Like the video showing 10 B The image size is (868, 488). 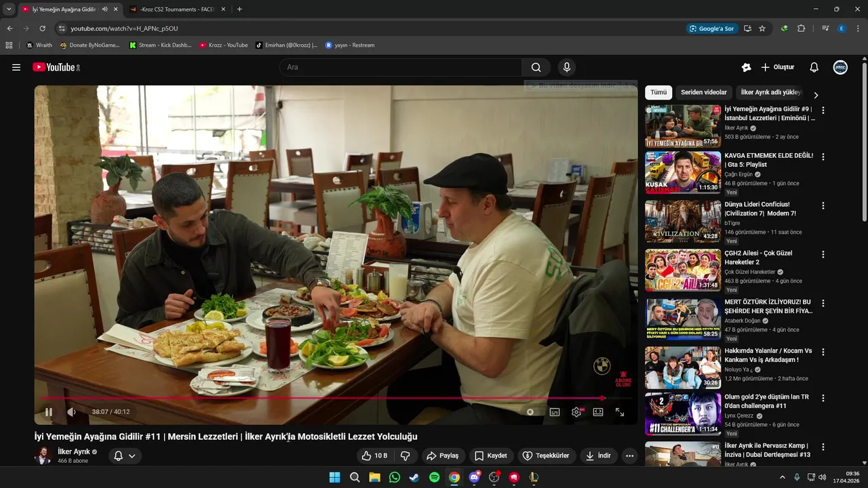coord(374,455)
